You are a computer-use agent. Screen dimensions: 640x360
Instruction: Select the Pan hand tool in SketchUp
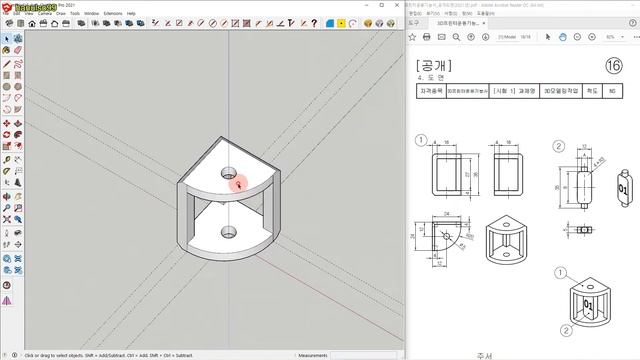coord(18,196)
